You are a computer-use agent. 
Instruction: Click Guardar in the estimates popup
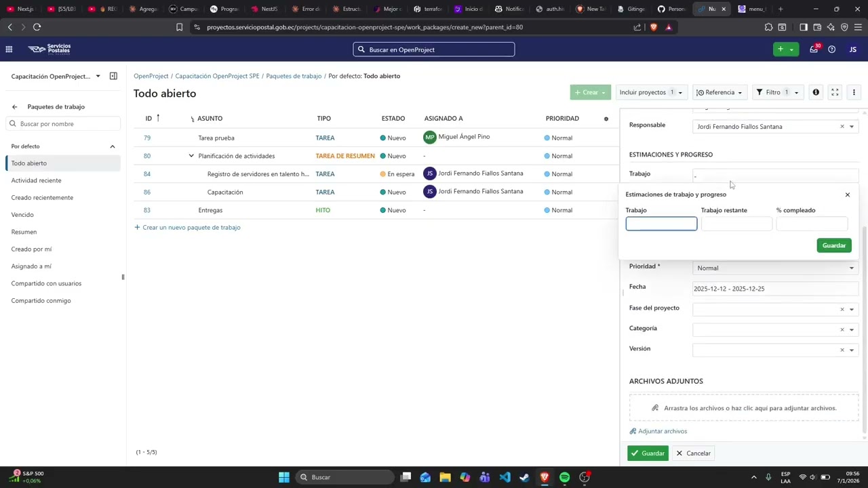click(834, 245)
